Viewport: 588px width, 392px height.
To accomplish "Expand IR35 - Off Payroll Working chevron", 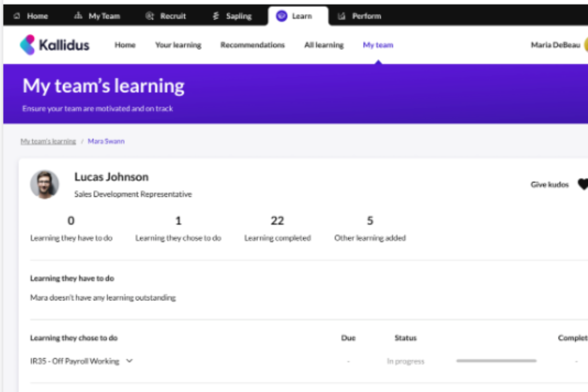I will pos(130,361).
